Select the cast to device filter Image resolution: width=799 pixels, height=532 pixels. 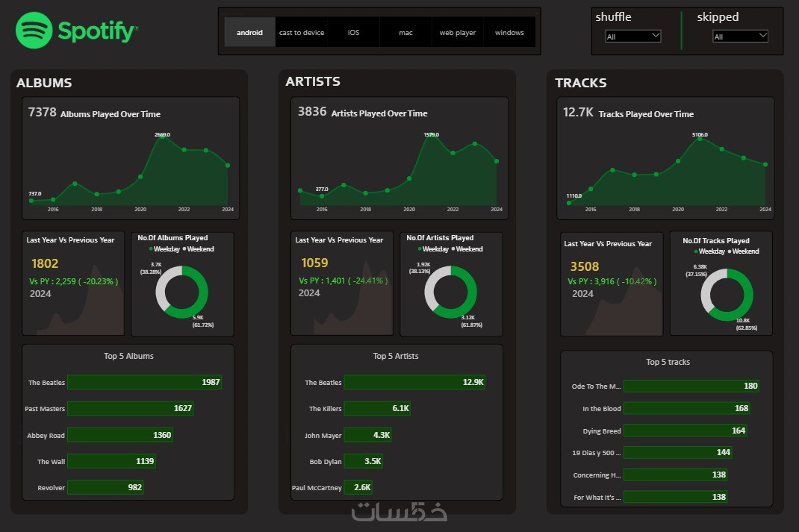(x=302, y=32)
